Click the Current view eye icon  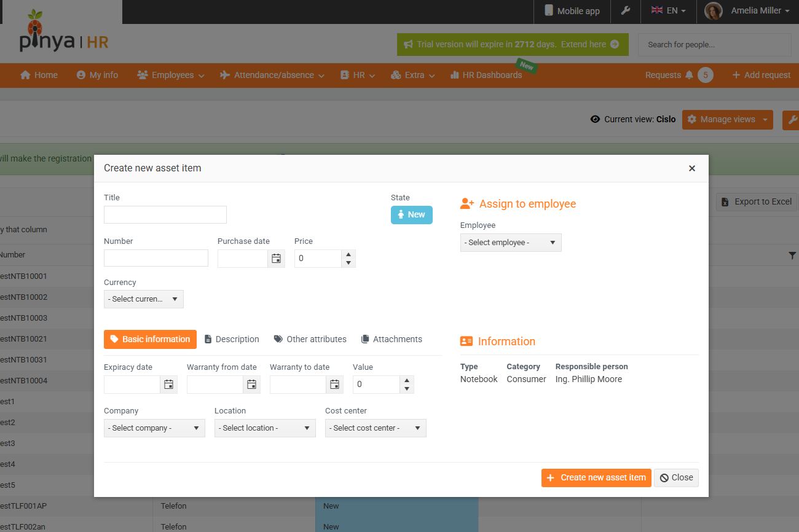(595, 119)
